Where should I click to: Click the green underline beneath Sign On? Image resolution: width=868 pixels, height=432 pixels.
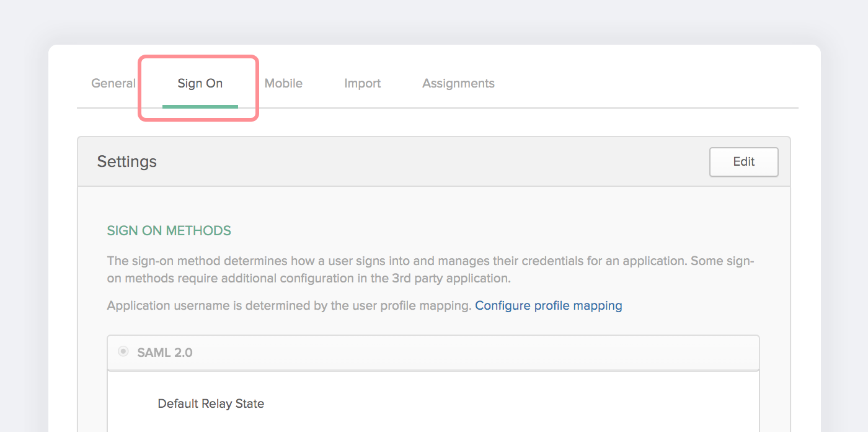tap(200, 106)
